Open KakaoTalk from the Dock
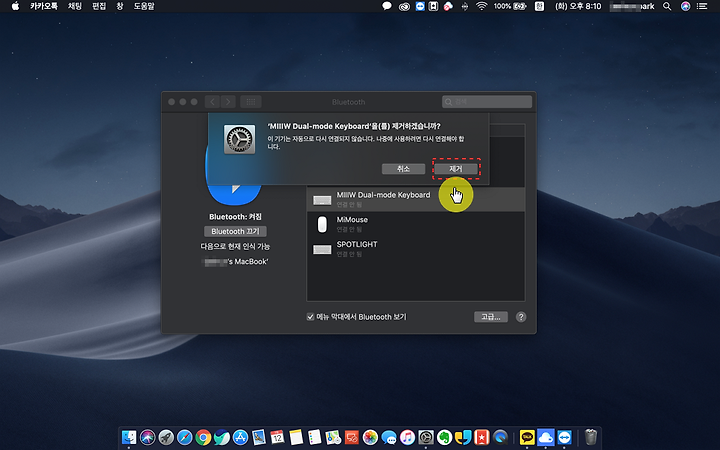Viewport: 720px width, 450px height. (527, 437)
